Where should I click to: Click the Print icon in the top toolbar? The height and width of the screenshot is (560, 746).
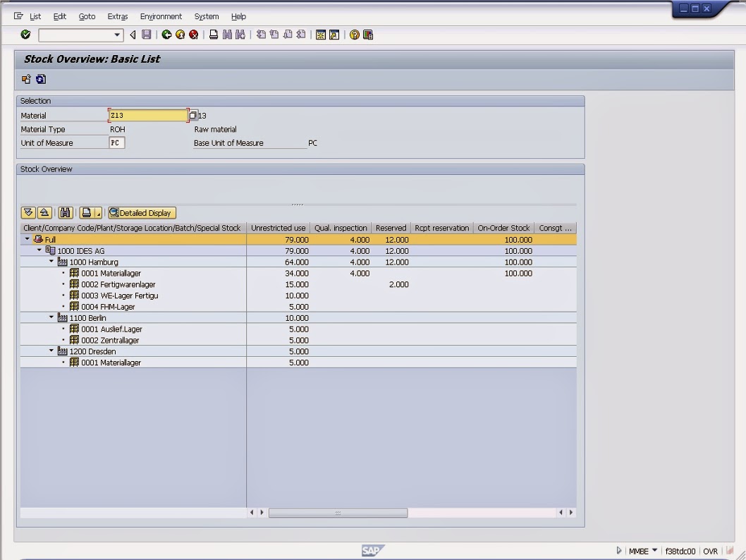click(x=214, y=35)
